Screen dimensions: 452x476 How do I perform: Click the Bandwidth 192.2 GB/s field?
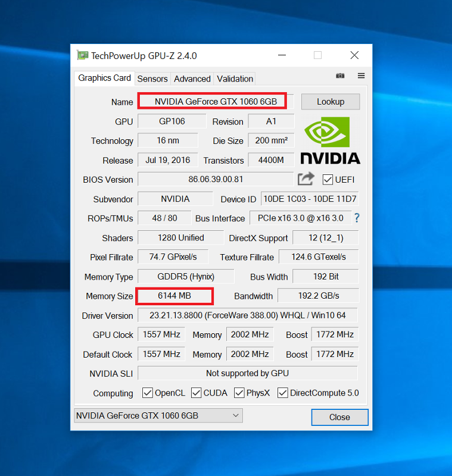pyautogui.click(x=319, y=296)
